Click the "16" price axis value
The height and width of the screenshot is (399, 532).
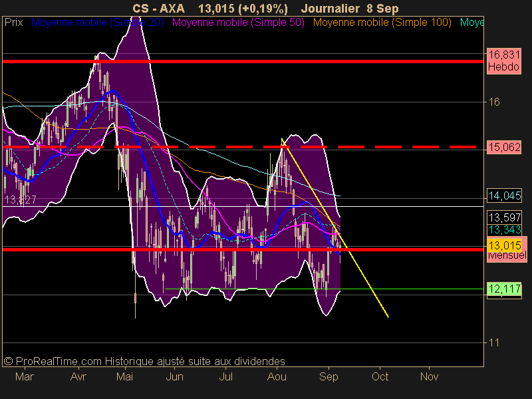tap(494, 102)
